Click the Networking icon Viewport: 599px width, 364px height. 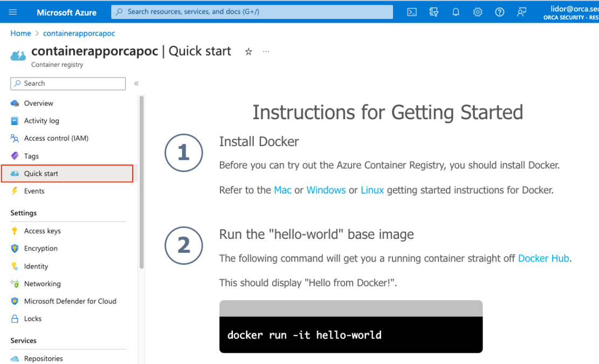pyautogui.click(x=15, y=284)
